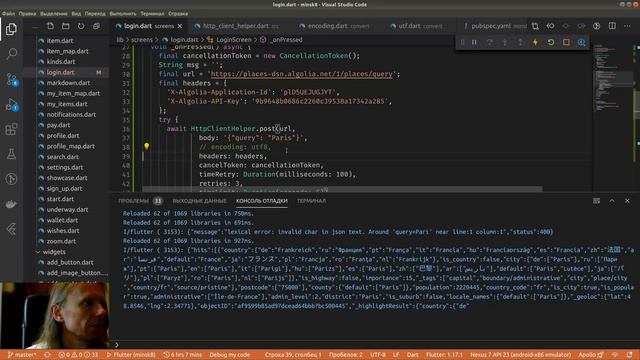The width and height of the screenshot is (640, 360).
Task: Open the Справка menu
Action: coord(178,13)
